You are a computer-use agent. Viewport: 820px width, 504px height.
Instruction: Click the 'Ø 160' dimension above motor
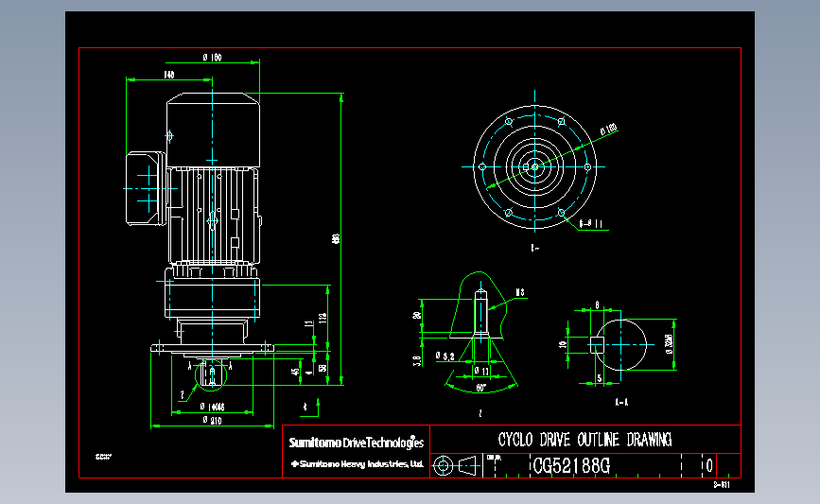212,57
